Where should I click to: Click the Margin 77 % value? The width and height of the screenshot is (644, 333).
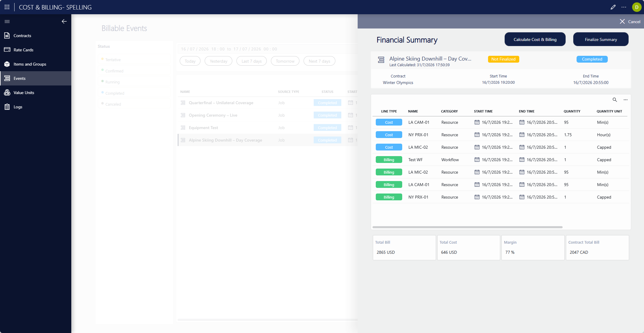click(510, 252)
